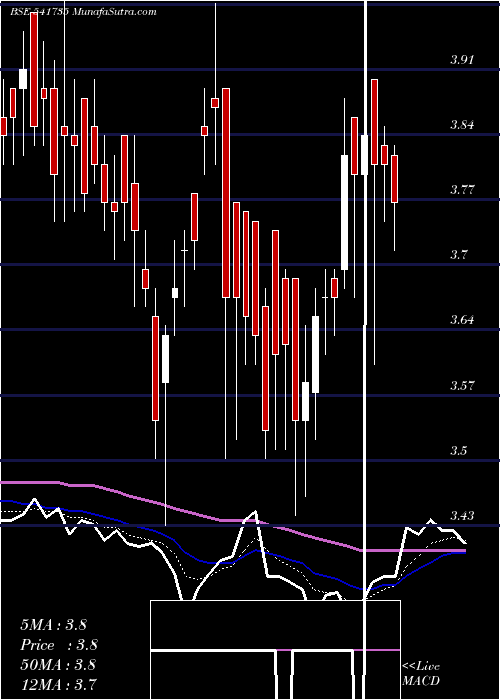Click the 3.57 price axis label

462,385
